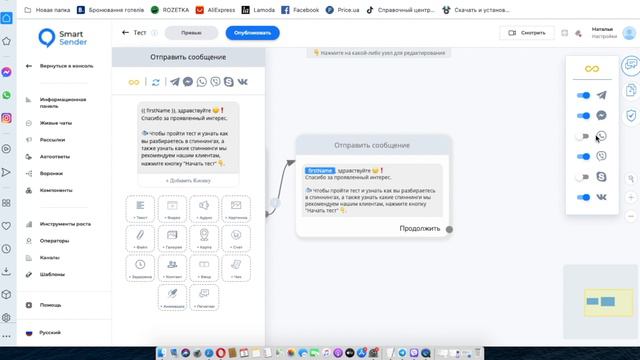Zoom out canvas with minus button

click(x=631, y=216)
